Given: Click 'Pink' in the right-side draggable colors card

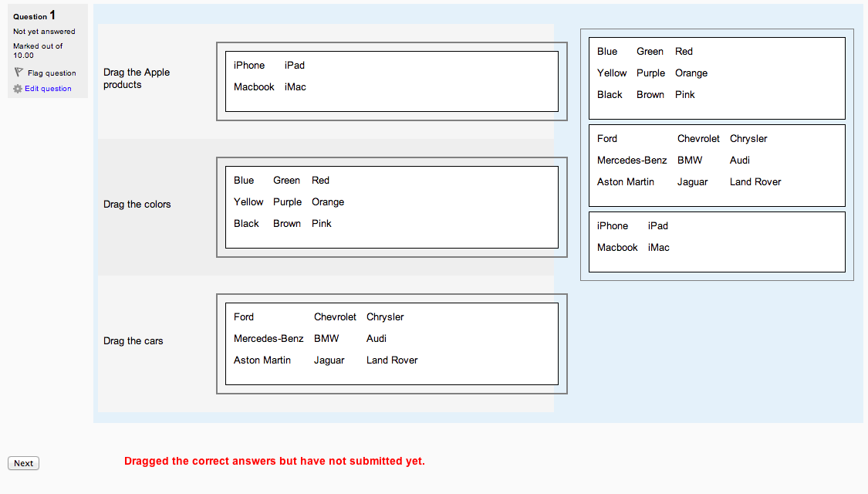Looking at the screenshot, I should 685,95.
